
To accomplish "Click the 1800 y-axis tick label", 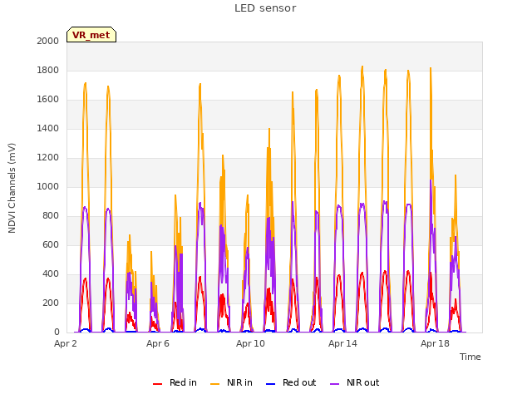I will pos(48,70).
